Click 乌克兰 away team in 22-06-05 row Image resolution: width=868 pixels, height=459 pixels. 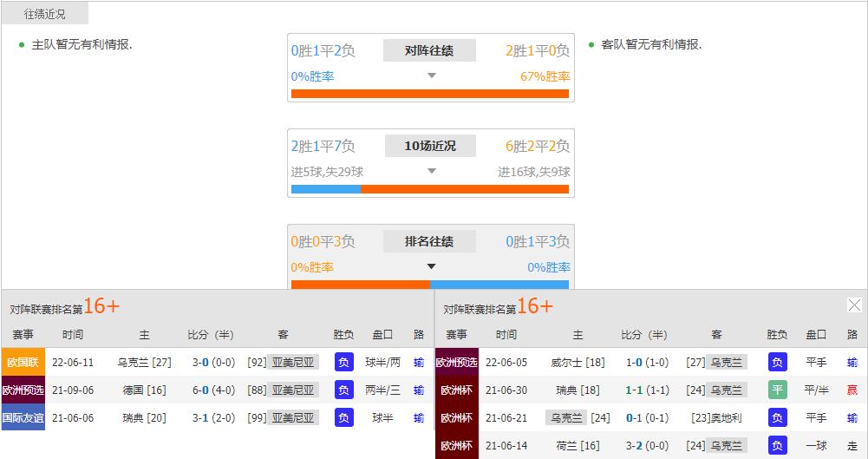coord(727,362)
